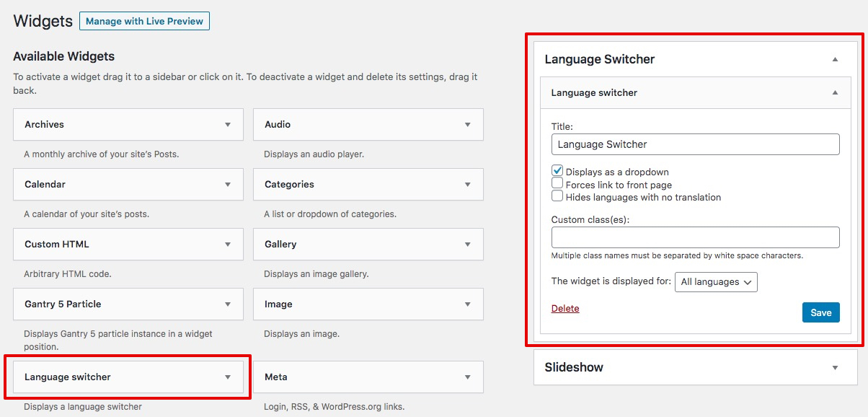
Task: Expand the Meta widget arrow
Action: pos(467,377)
